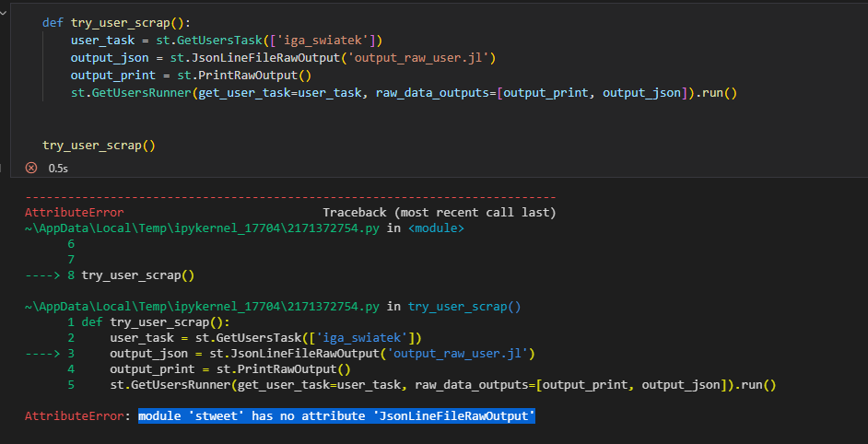The image size is (868, 444).
Task: Click output_print line in the code cell
Action: [x=191, y=76]
